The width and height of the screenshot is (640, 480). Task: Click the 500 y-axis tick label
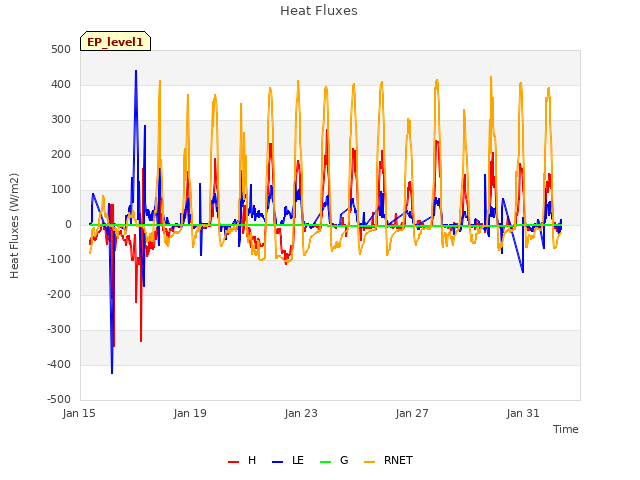click(61, 50)
